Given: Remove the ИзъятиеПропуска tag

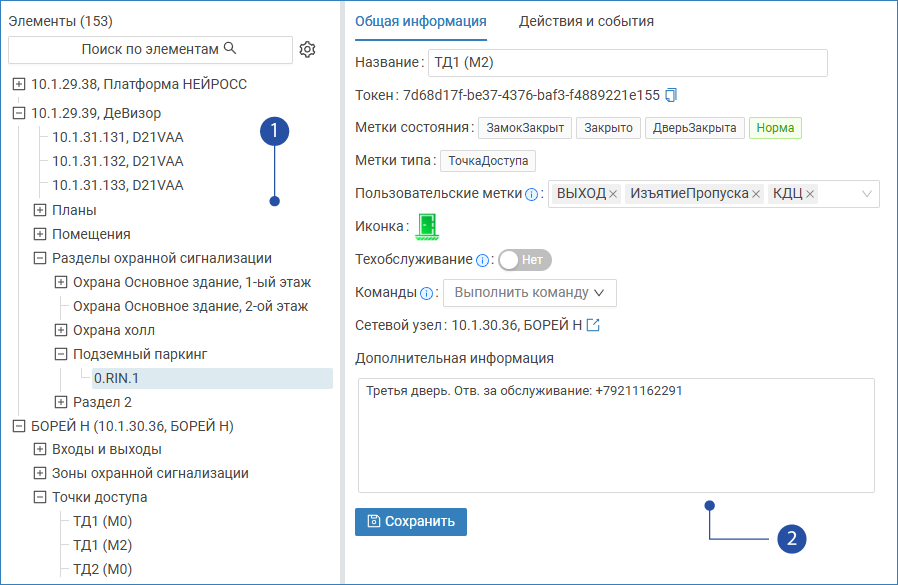Looking at the screenshot, I should 756,194.
